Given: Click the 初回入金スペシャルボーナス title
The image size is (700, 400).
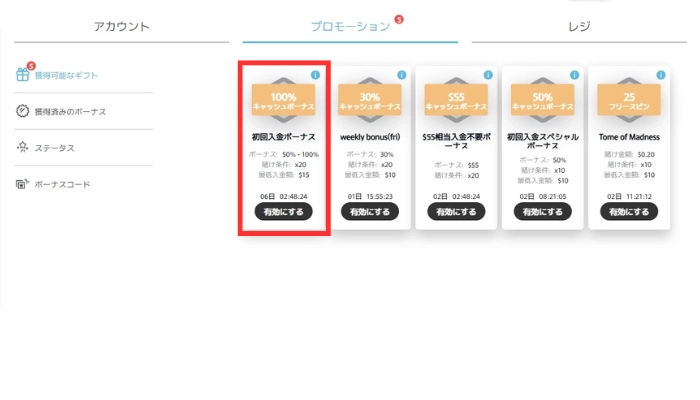Looking at the screenshot, I should (x=543, y=142).
